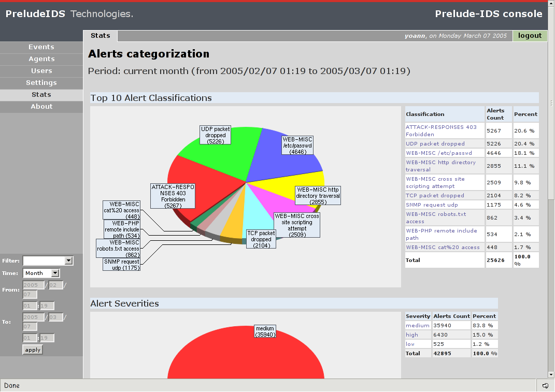Open WEB-PHP remote include path link
The width and height of the screenshot is (555, 392).
442,234
